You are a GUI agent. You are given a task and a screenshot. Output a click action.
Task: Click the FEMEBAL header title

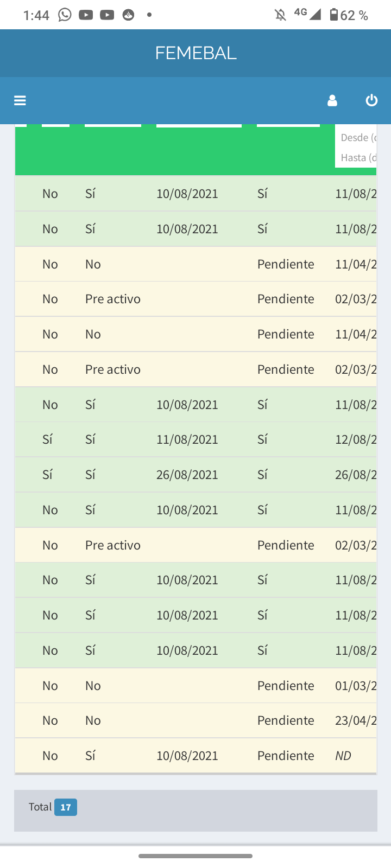[x=195, y=53]
